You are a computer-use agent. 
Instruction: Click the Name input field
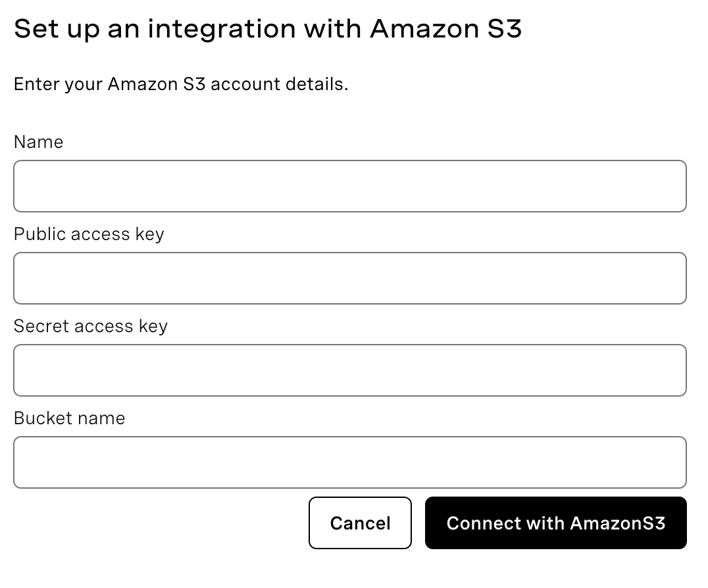(x=349, y=186)
